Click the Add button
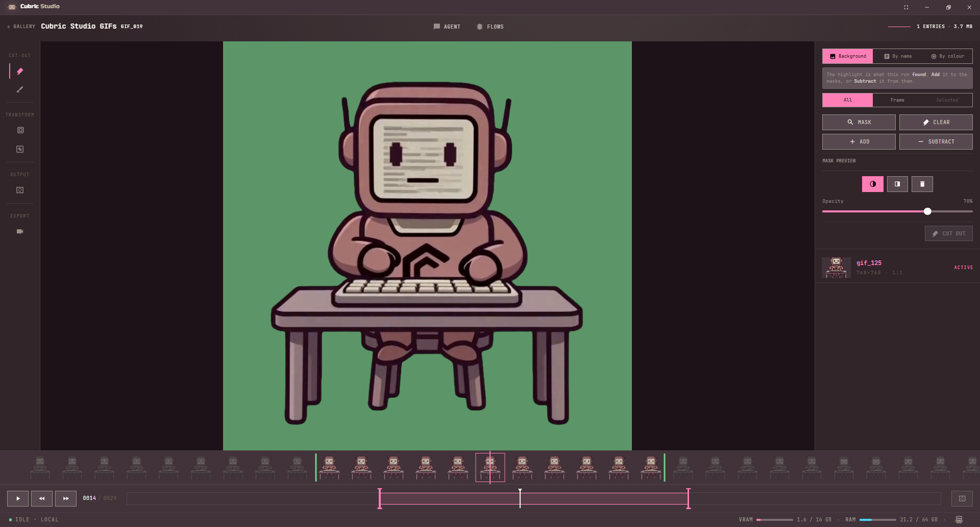This screenshot has height=527, width=980. tap(859, 141)
